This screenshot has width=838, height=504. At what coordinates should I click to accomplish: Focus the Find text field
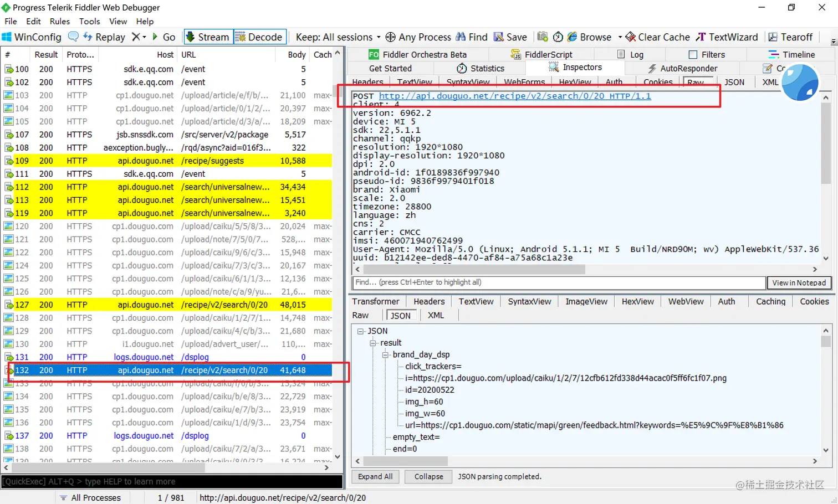pos(559,282)
